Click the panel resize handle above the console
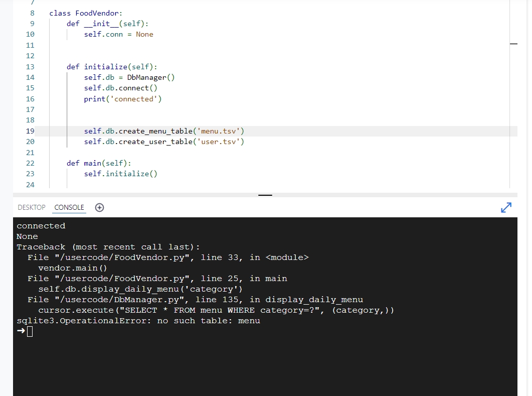The width and height of the screenshot is (532, 396). tap(265, 195)
